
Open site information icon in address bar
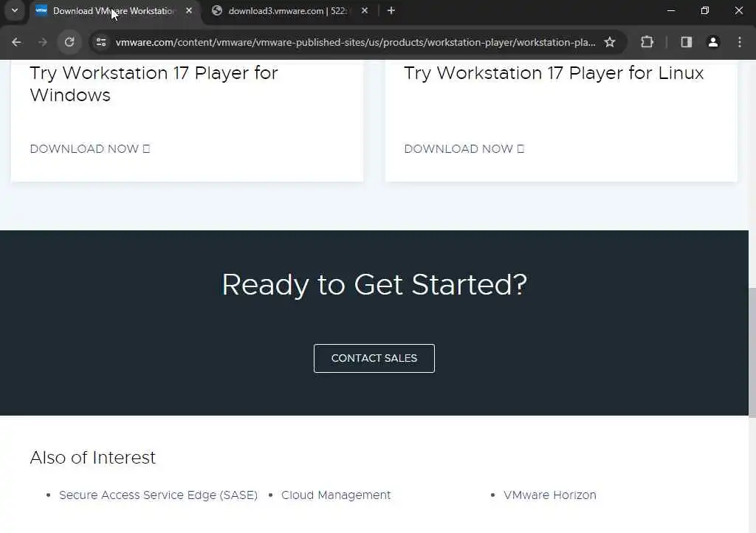click(101, 42)
